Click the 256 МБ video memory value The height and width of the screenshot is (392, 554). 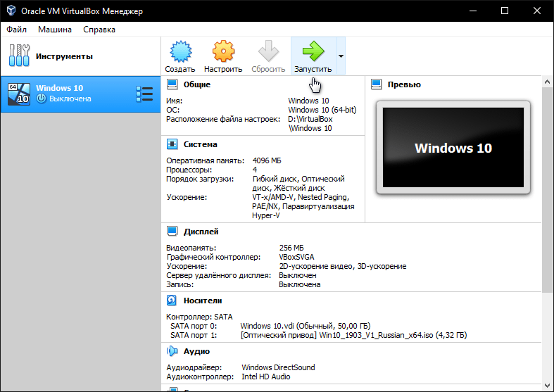291,248
